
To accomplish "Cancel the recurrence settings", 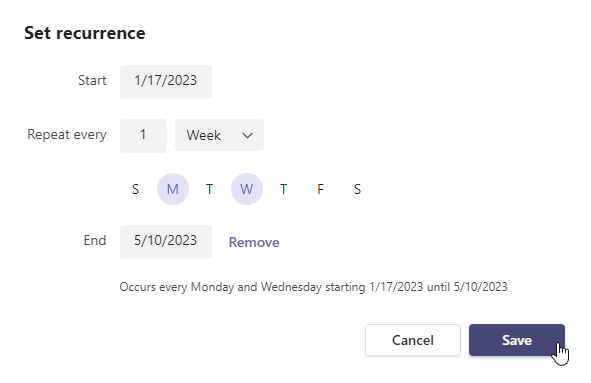I will point(413,340).
